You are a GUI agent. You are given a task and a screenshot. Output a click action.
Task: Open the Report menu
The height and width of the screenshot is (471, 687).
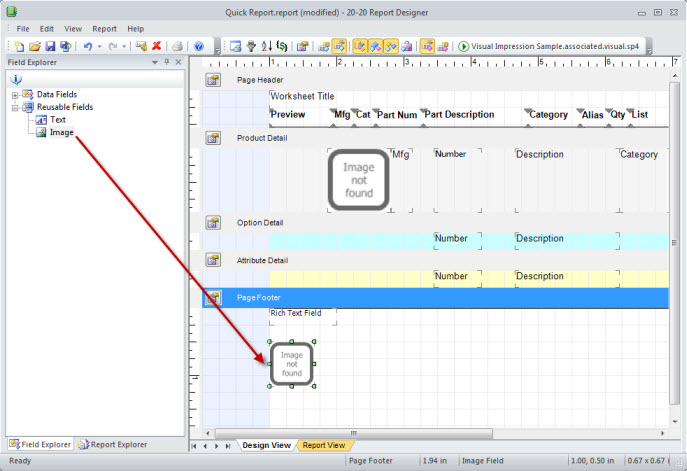(x=104, y=29)
